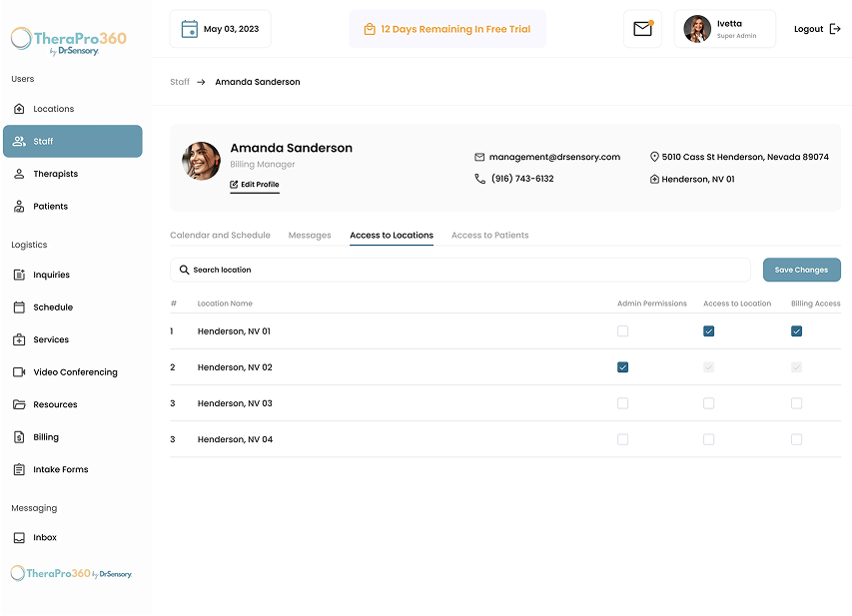Click the Search location field

tap(460, 270)
